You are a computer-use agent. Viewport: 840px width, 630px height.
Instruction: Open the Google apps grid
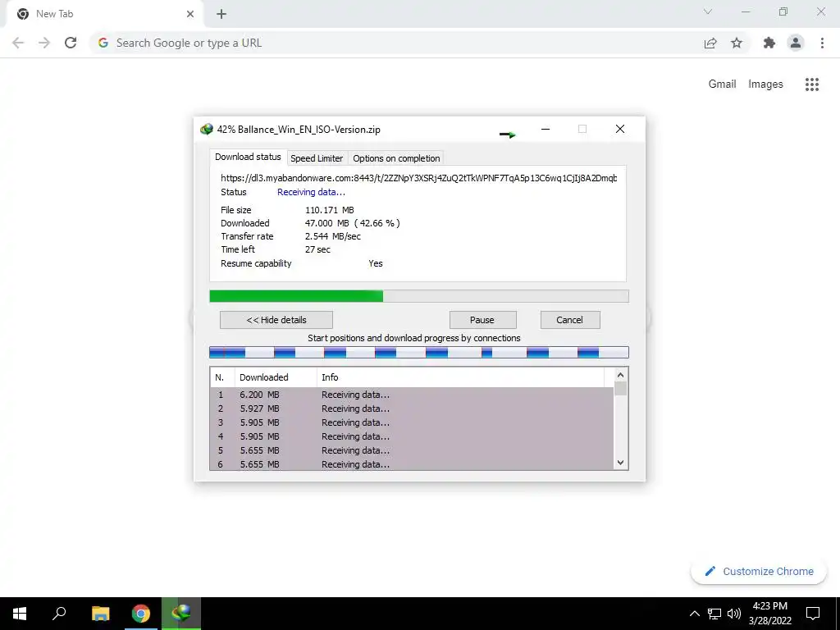[811, 84]
